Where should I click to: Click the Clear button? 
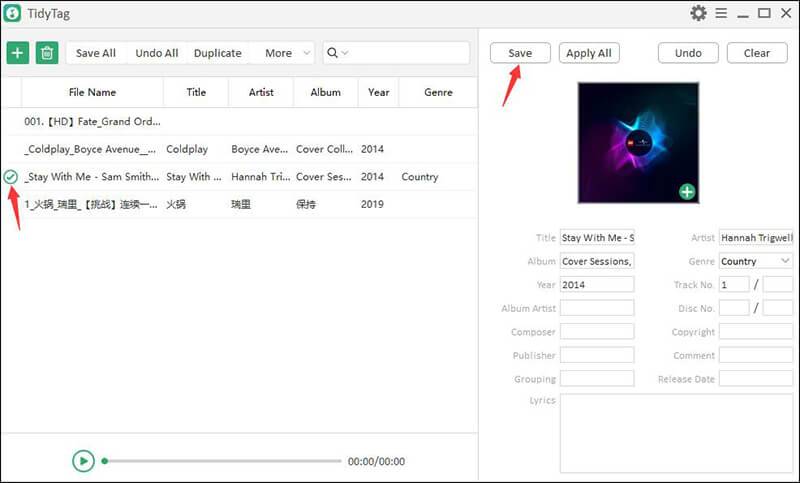[x=757, y=53]
